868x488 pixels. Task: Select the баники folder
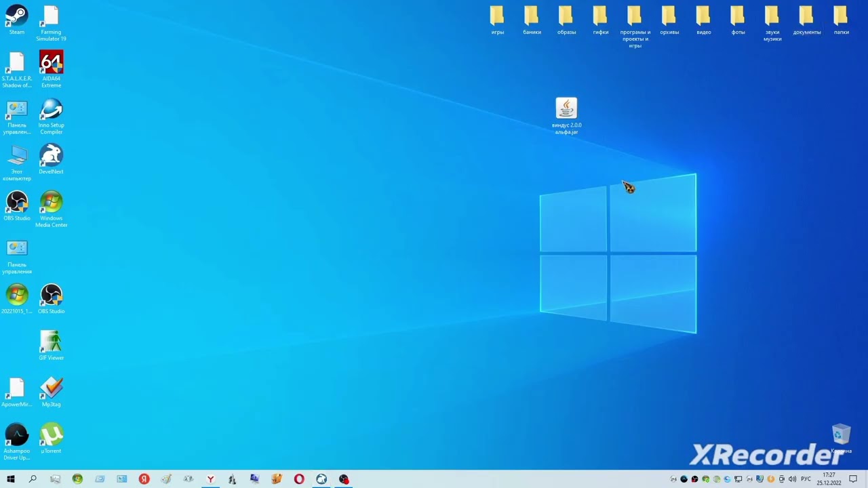(532, 20)
